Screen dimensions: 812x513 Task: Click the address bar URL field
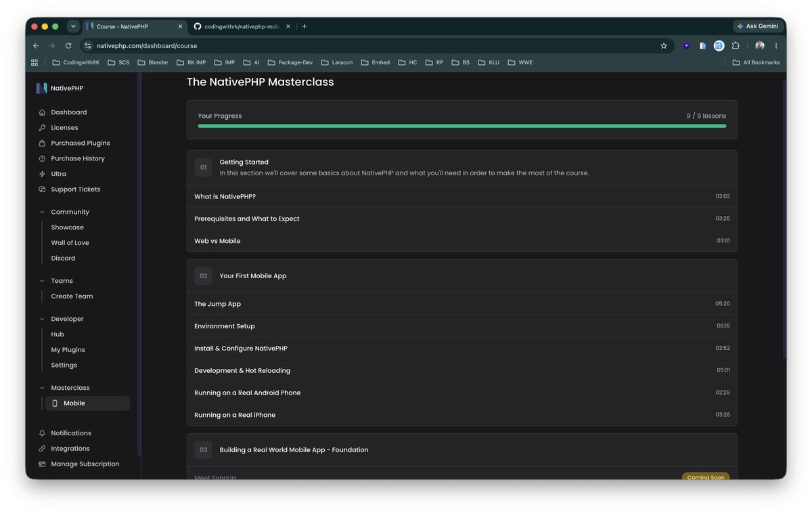pos(376,46)
